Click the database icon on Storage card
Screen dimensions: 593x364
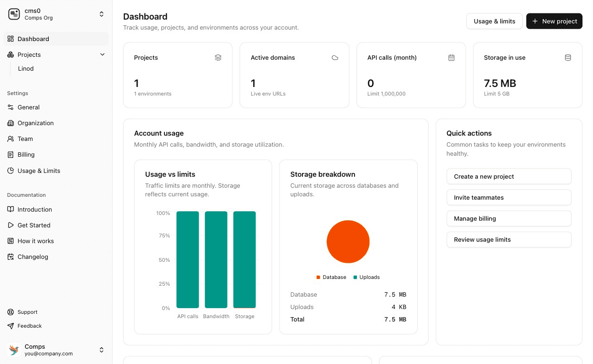(x=568, y=57)
